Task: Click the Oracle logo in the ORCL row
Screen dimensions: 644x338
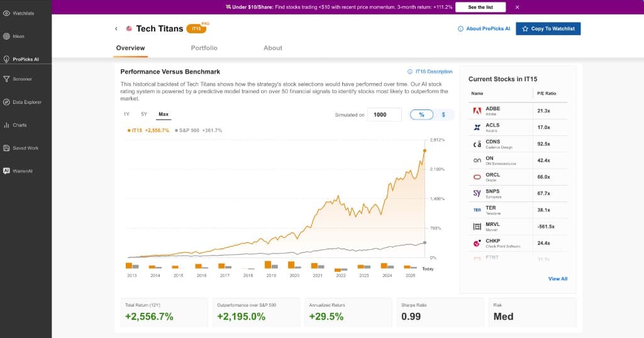Action: point(477,177)
